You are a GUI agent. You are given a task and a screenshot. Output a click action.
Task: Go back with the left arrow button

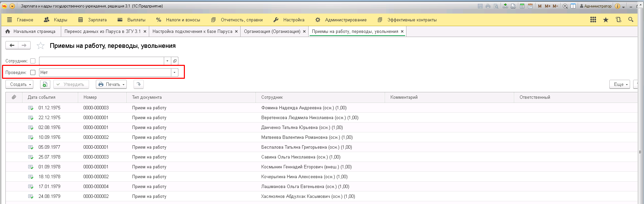point(12,45)
